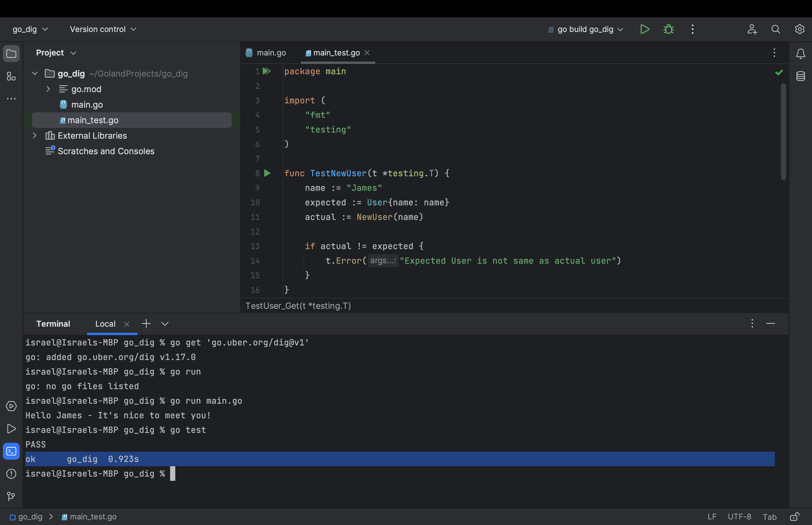Image resolution: width=812 pixels, height=525 pixels.
Task: Open the Database tool window
Action: coord(800,76)
